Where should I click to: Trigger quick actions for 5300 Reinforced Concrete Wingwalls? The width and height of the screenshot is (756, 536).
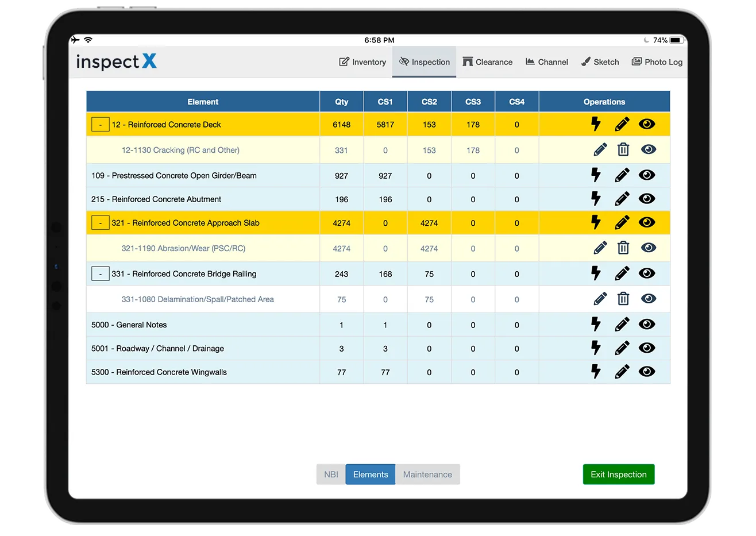click(596, 372)
